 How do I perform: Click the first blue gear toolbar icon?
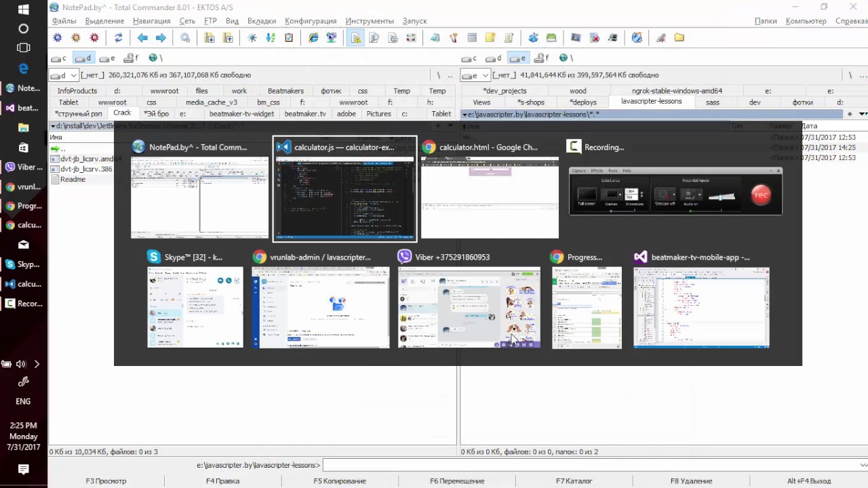[x=58, y=38]
